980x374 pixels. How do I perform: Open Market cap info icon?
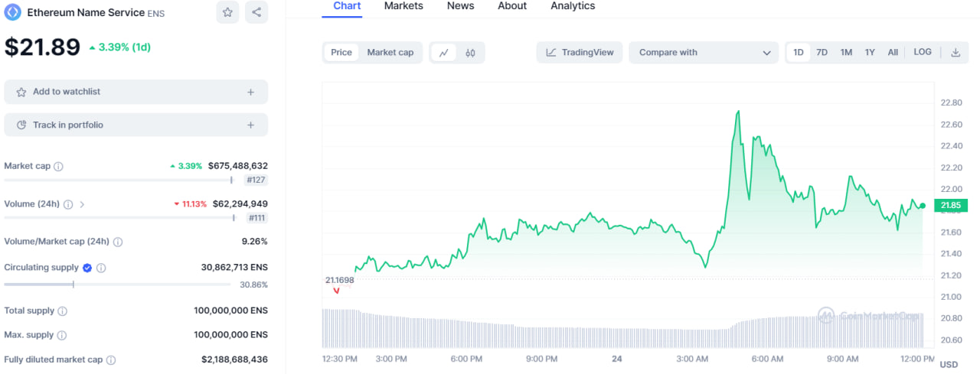tap(59, 166)
